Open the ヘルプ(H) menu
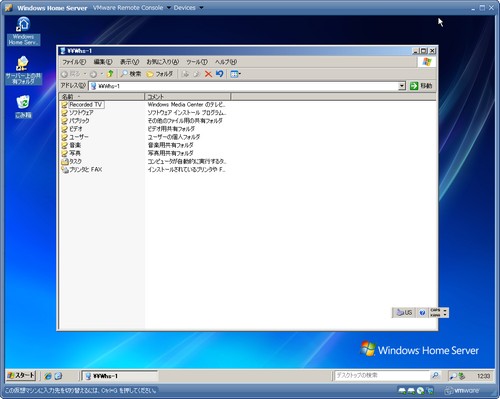The image size is (500, 399). click(226, 62)
